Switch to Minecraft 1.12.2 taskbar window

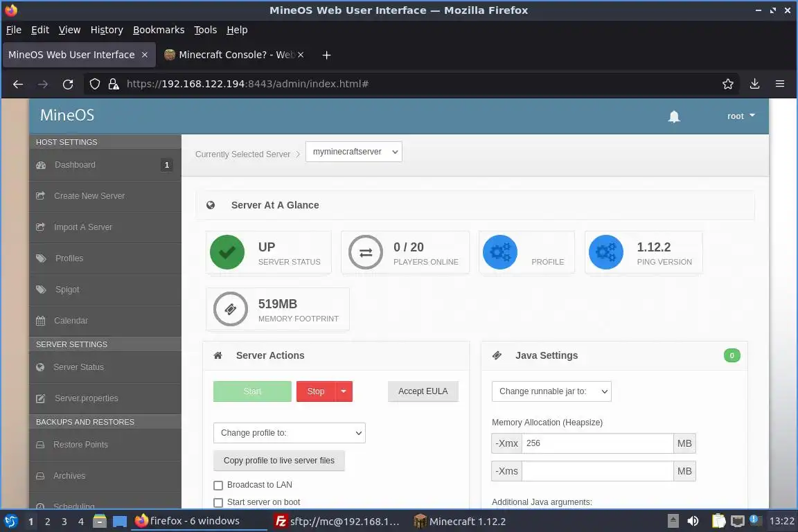[460, 521]
